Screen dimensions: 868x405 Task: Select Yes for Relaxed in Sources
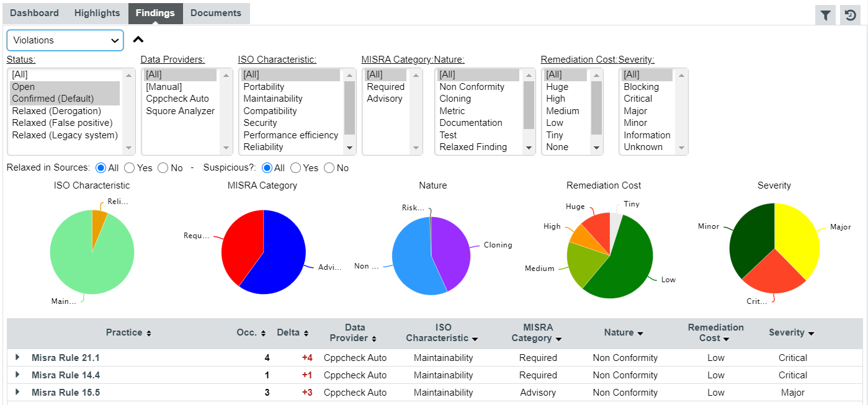pos(130,168)
